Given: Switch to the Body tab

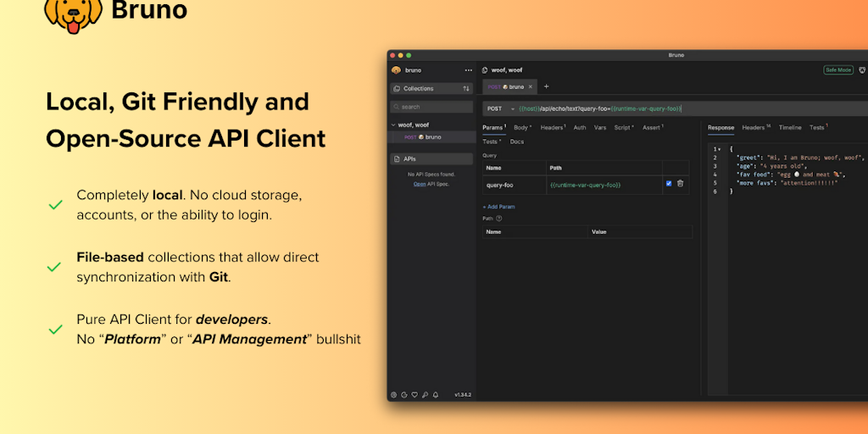Looking at the screenshot, I should (522, 127).
